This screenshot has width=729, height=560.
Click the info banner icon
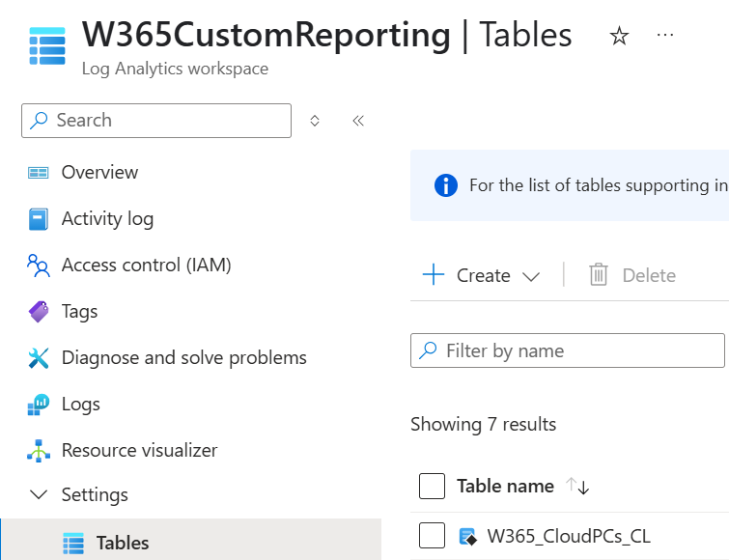tap(446, 185)
